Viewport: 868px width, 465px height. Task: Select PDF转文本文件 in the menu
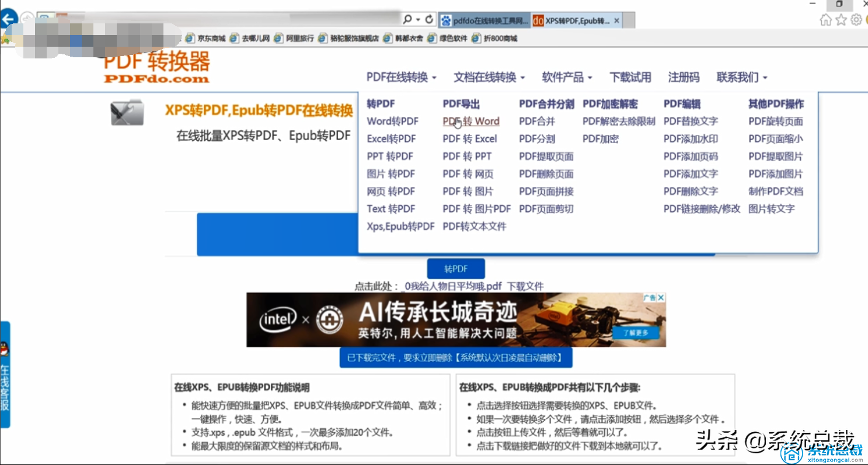point(475,227)
